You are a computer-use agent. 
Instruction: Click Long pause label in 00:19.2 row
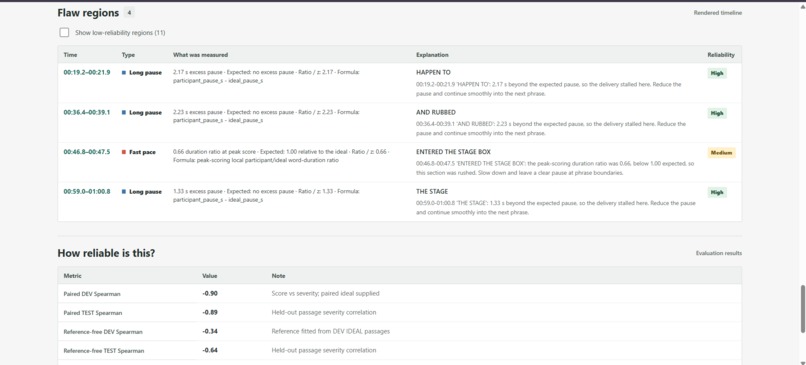coord(145,72)
